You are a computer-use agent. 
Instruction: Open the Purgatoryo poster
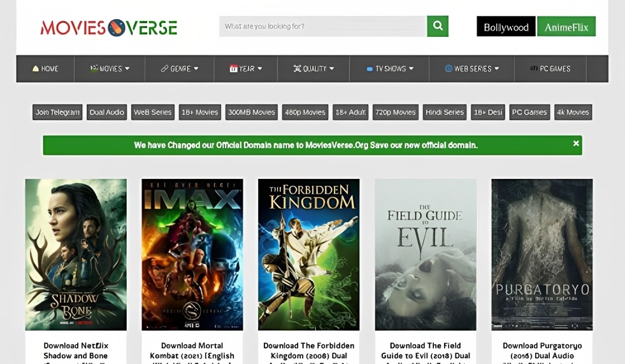[542, 255]
